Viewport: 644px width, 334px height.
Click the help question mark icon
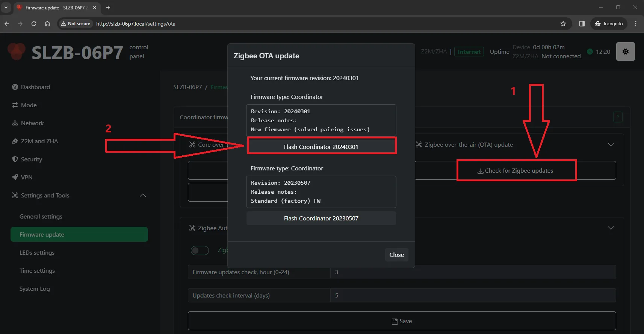click(x=618, y=117)
